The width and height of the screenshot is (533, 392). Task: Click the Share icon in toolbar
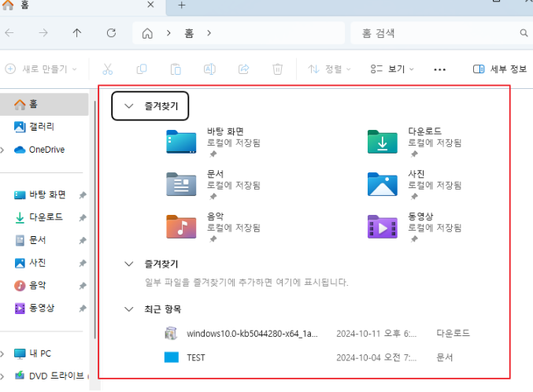pos(243,69)
